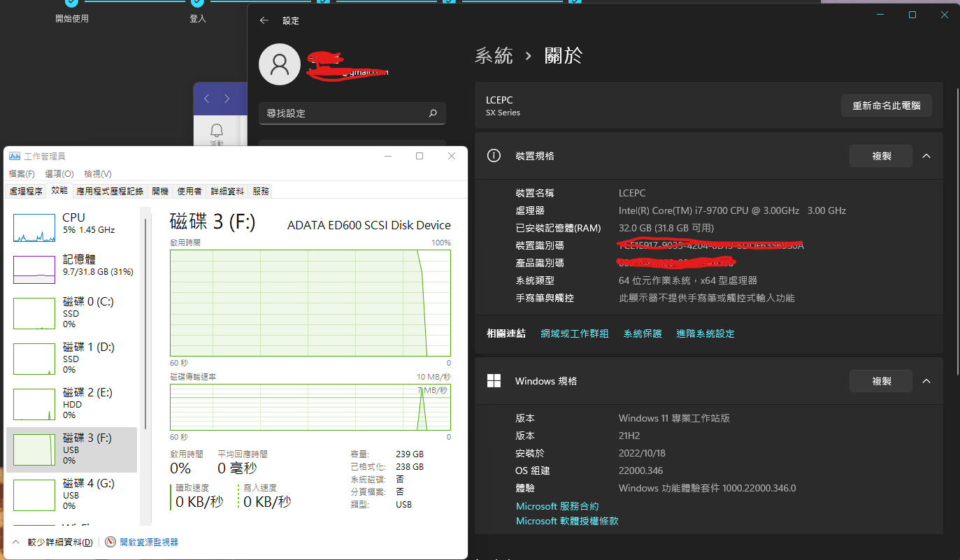Click the install date 2022/10/18
960x560 pixels.
point(642,453)
